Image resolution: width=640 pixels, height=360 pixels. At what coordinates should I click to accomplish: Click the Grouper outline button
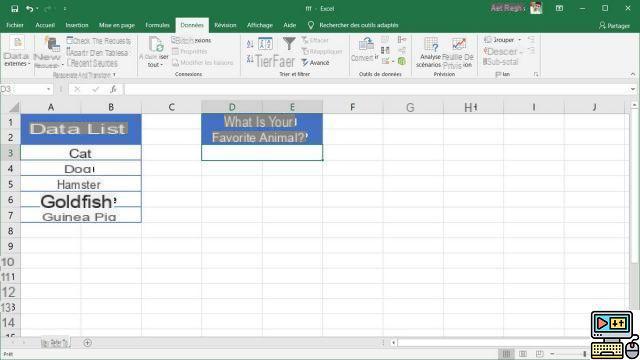point(499,40)
